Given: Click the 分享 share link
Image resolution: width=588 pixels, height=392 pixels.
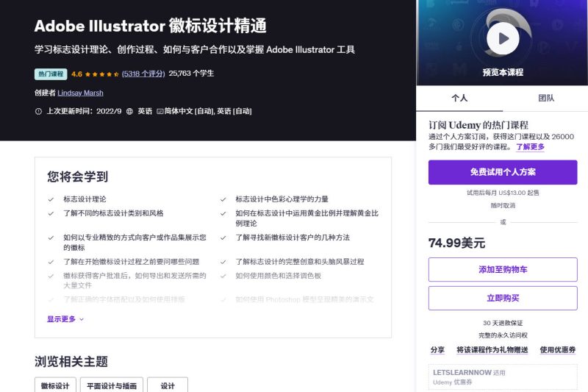Looking at the screenshot, I should [437, 349].
